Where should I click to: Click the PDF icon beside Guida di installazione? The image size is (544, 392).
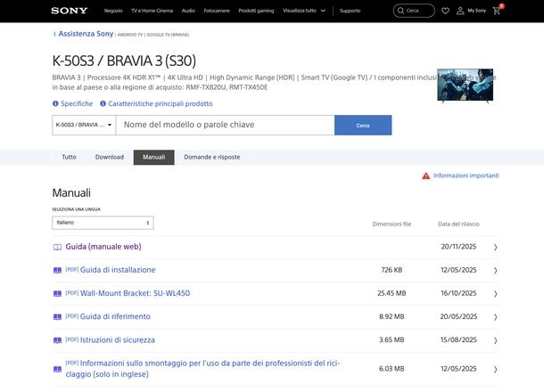57,270
